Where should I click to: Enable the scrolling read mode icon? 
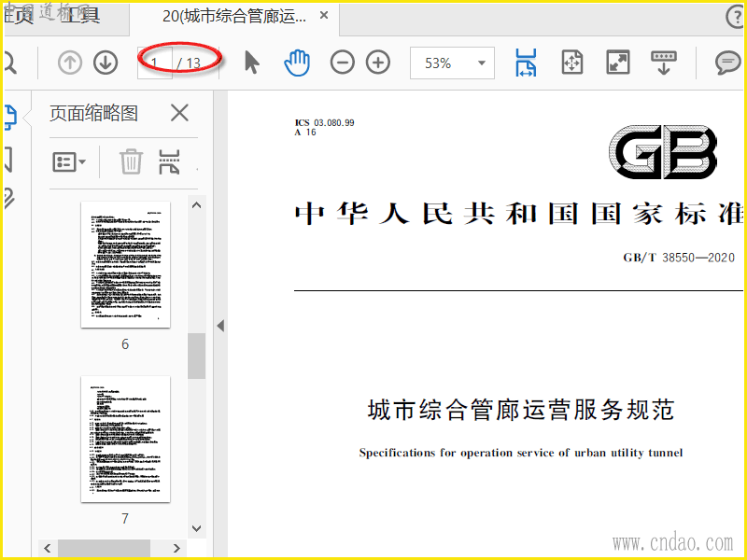664,63
